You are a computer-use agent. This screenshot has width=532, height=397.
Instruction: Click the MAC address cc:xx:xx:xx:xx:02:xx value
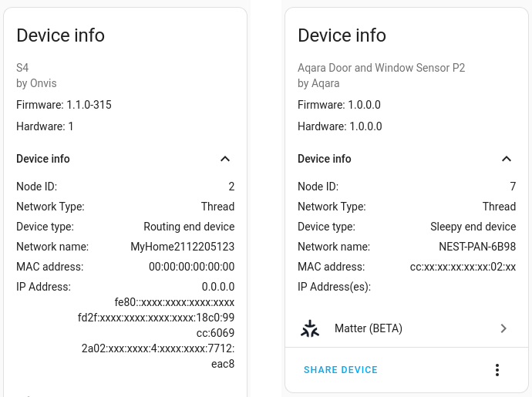(463, 267)
